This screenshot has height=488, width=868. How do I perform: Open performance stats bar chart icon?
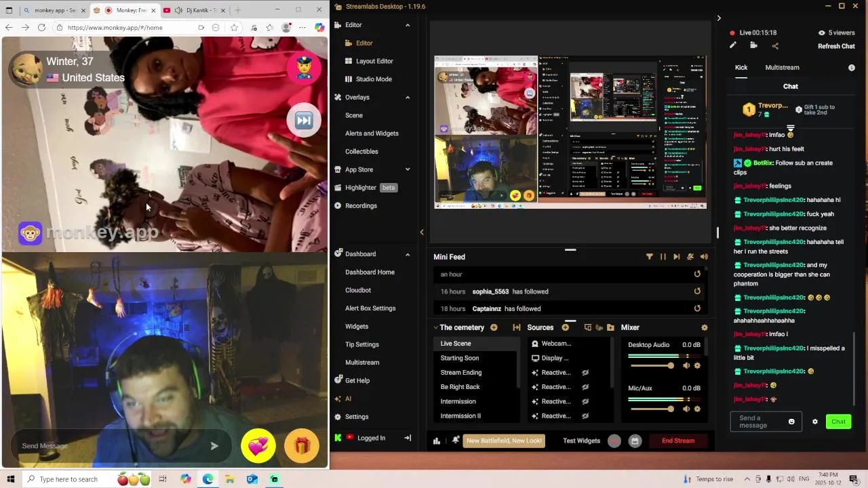pyautogui.click(x=437, y=441)
